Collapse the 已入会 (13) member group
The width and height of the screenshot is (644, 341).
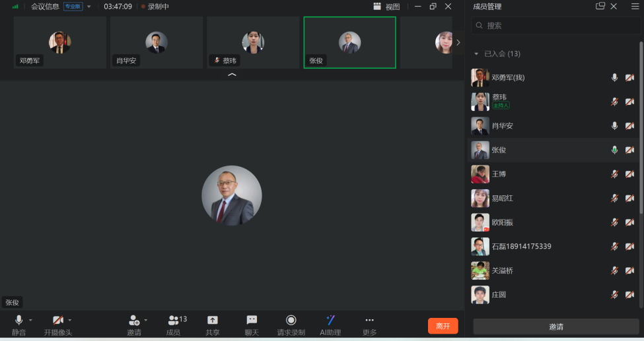pos(476,54)
